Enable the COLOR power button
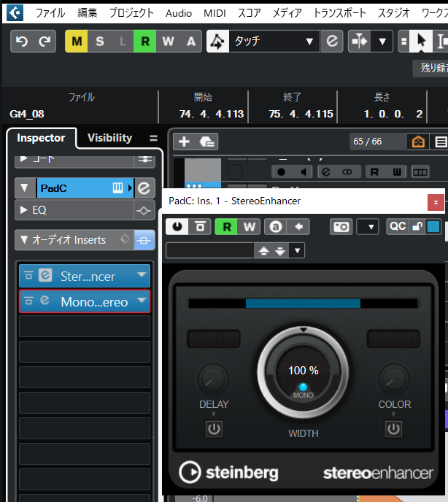Viewport: 448px width, 502px height. click(393, 428)
